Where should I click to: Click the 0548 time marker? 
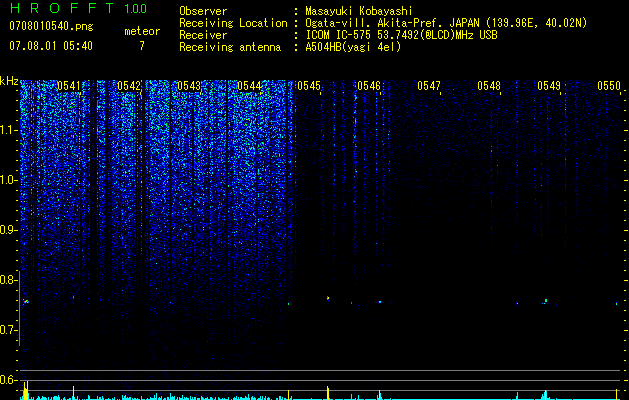coord(489,86)
